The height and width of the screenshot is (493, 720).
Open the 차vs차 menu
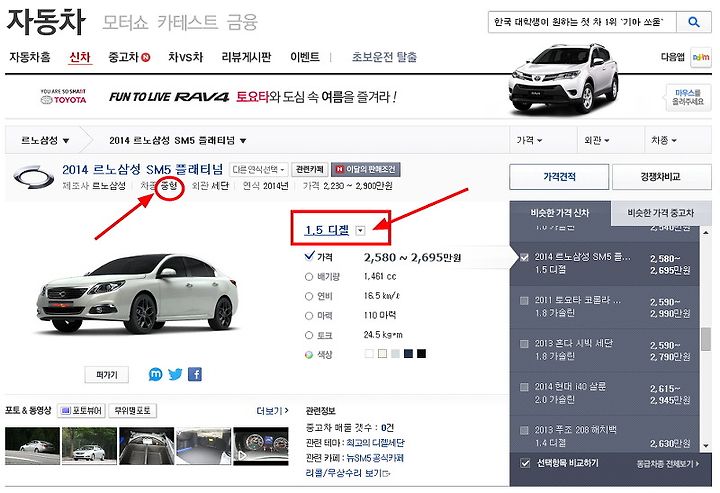(185, 57)
